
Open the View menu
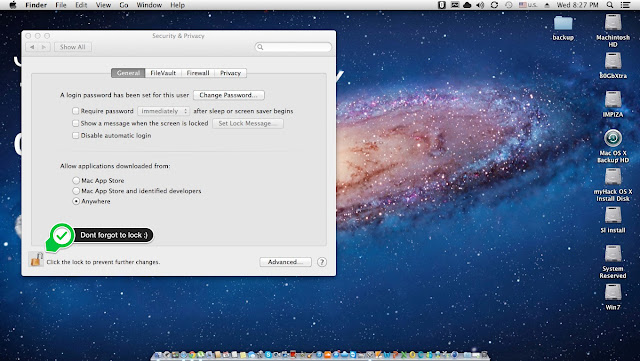click(x=103, y=5)
